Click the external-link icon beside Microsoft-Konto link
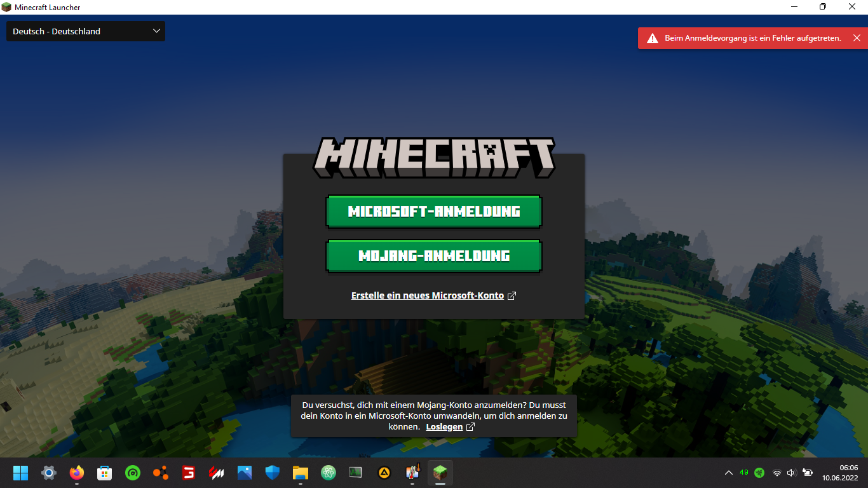868x488 pixels. click(512, 295)
